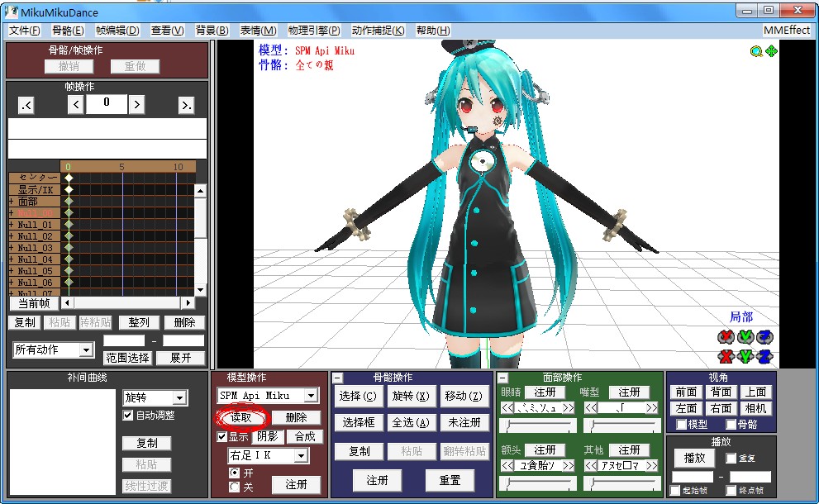Image resolution: width=819 pixels, height=504 pixels.
Task: Click the playback start frame field
Action: click(x=693, y=476)
